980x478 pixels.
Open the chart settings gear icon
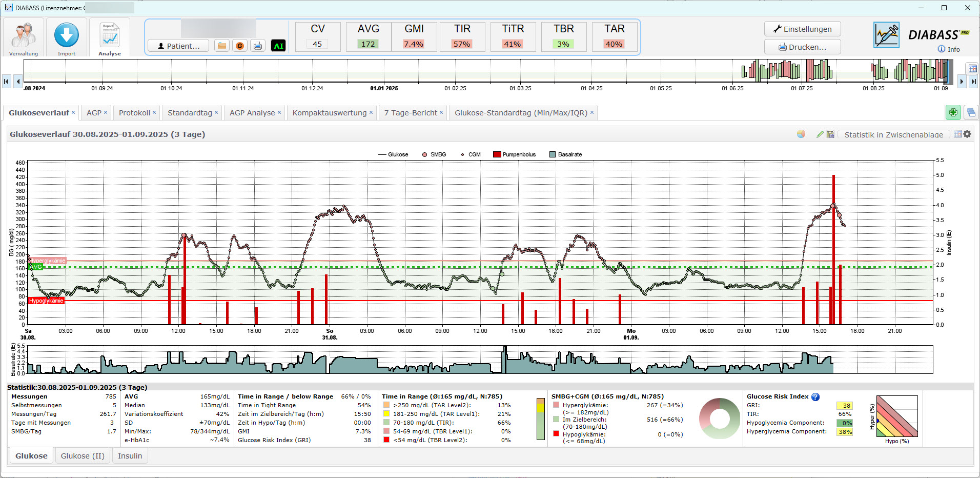coord(967,134)
